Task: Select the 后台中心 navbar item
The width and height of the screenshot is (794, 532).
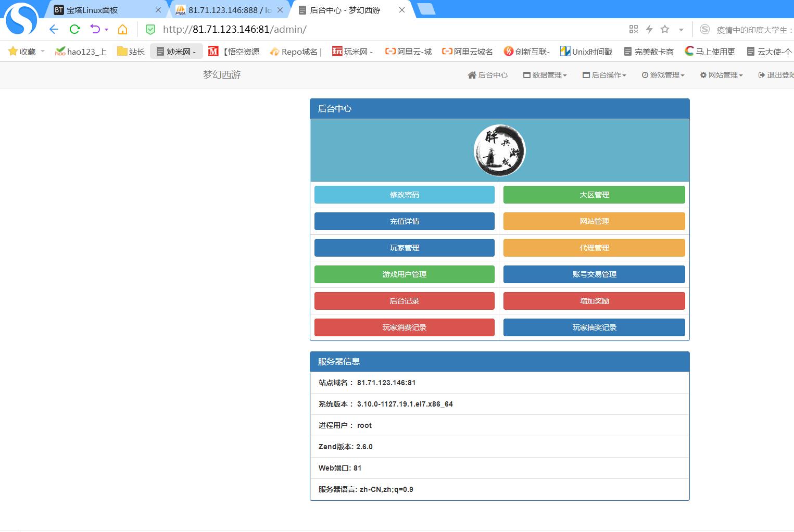Action: pos(488,75)
